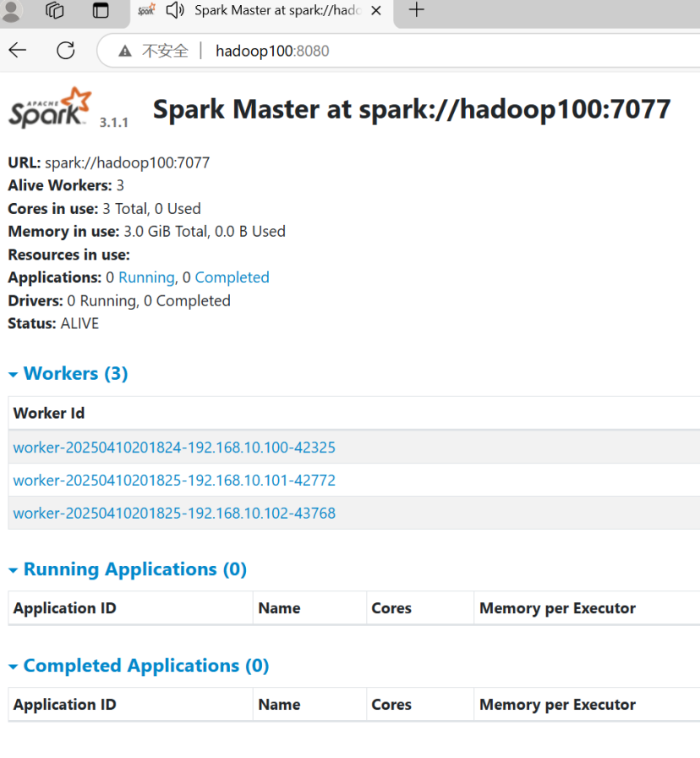The image size is (700, 758).
Task: Open the Running applications link
Action: tap(146, 277)
